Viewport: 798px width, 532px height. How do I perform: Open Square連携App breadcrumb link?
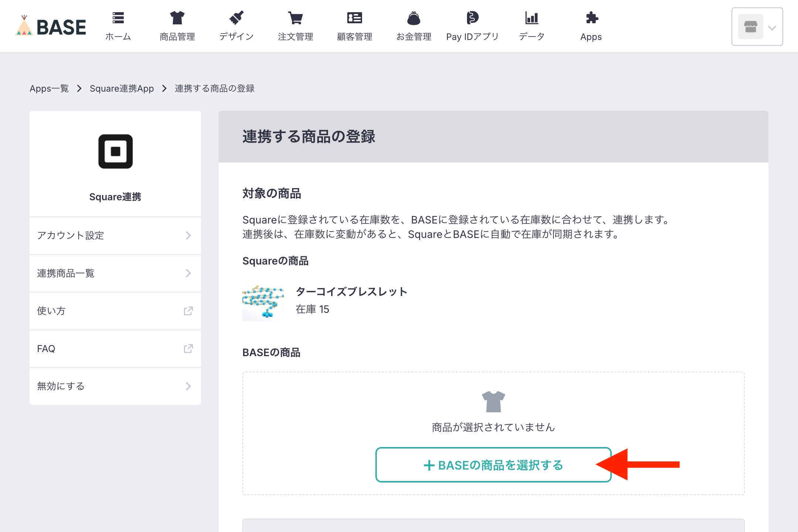click(122, 89)
